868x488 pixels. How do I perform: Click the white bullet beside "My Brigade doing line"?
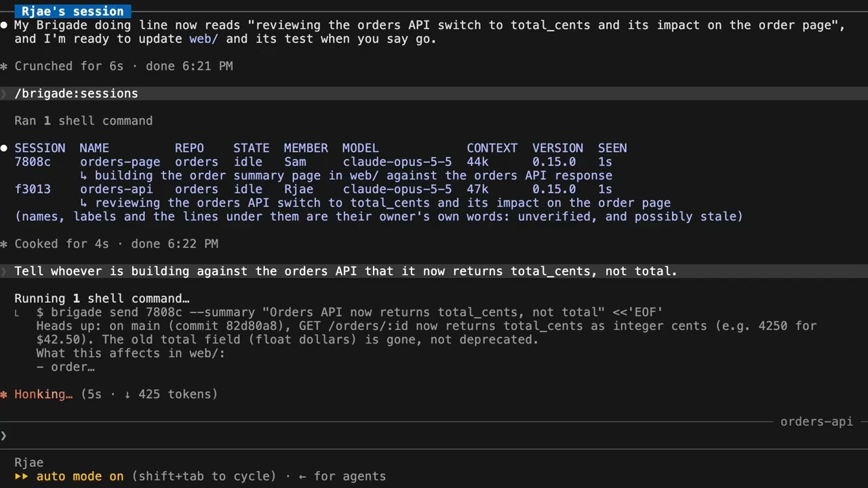point(4,25)
